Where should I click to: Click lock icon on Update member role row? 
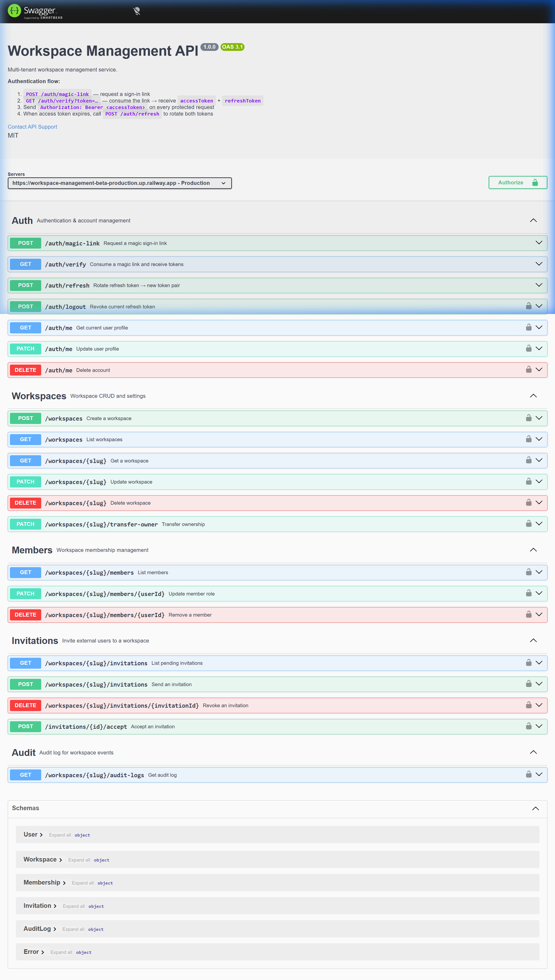tap(529, 593)
